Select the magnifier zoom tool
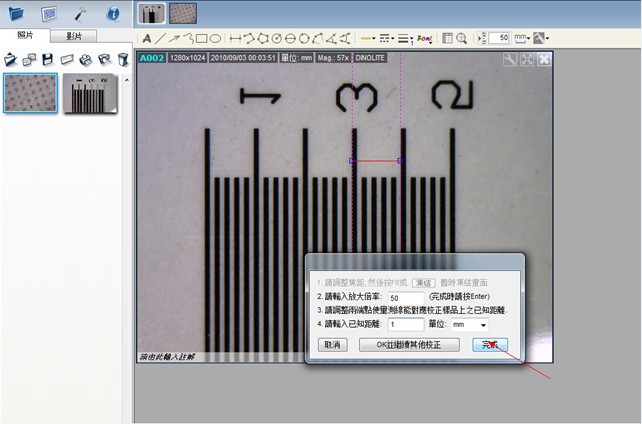 [x=461, y=38]
